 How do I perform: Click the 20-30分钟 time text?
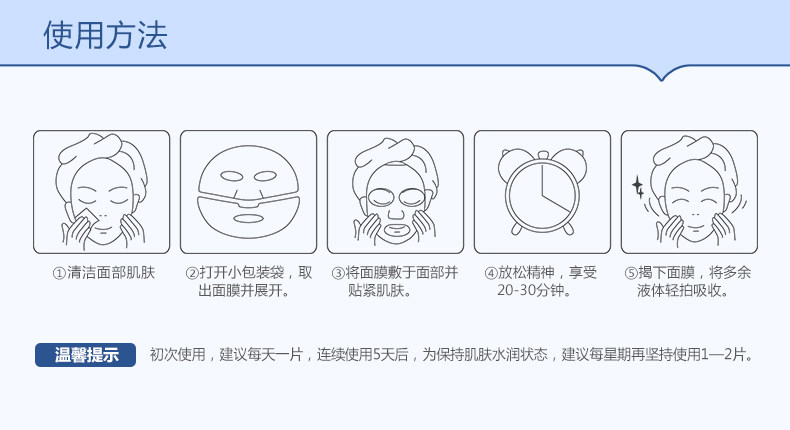(534, 290)
